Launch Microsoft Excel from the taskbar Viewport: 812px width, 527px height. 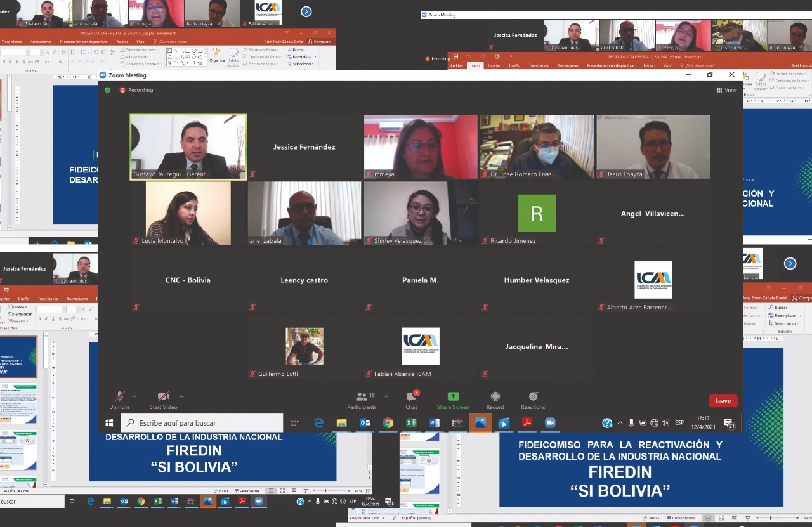tap(411, 422)
